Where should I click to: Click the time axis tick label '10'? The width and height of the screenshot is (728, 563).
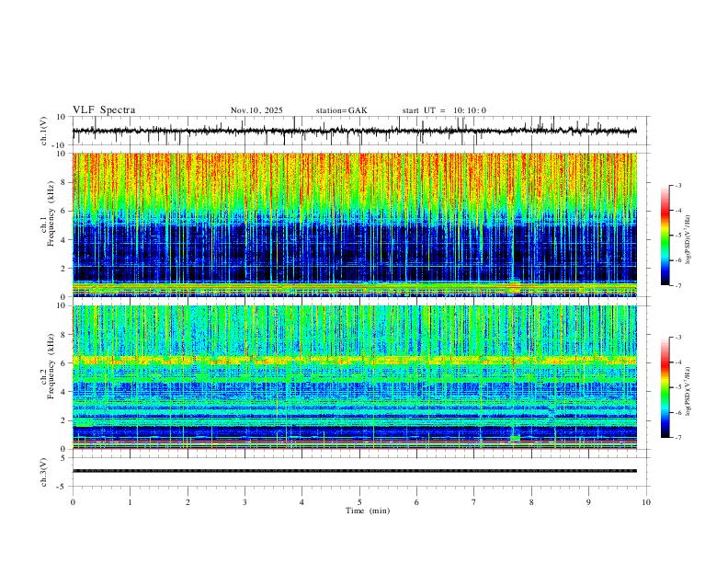646,502
